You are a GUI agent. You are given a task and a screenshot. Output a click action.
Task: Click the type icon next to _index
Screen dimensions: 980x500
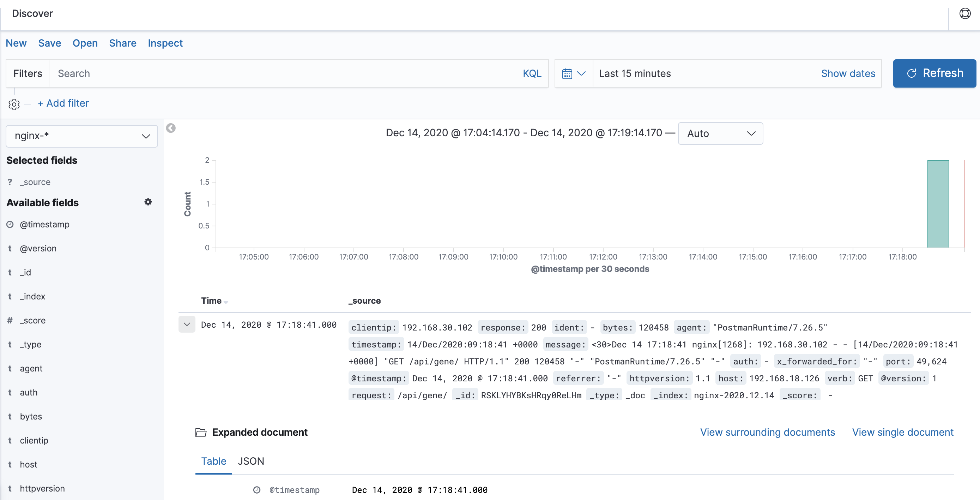coord(10,296)
